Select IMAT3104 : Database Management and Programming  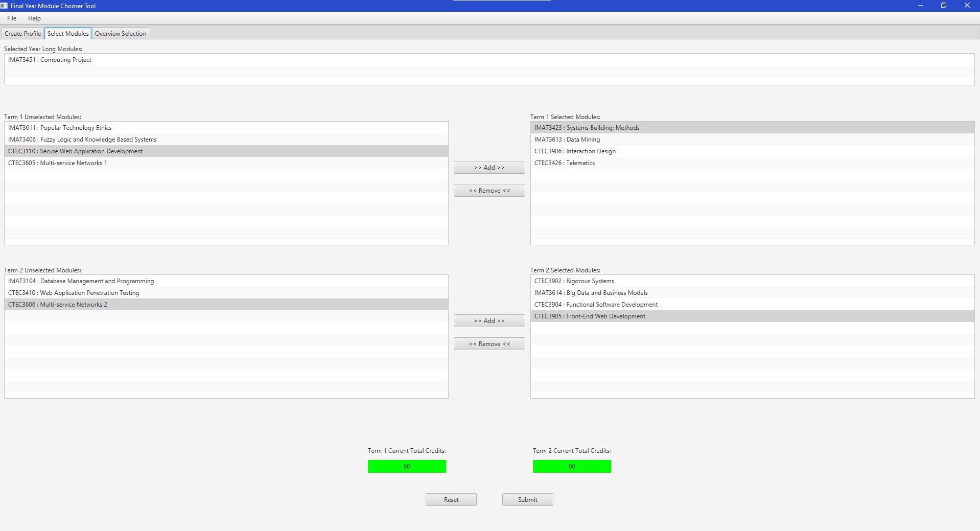(x=226, y=281)
